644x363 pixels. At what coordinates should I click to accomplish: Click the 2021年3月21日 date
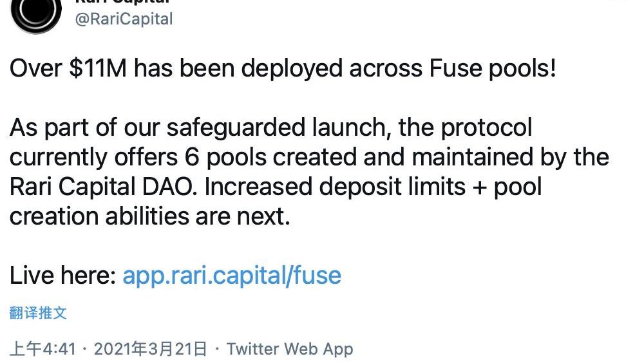[x=150, y=349]
